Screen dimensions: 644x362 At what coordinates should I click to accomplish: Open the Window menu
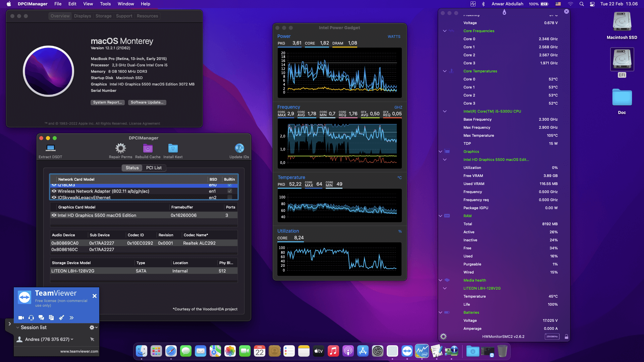coord(126,4)
